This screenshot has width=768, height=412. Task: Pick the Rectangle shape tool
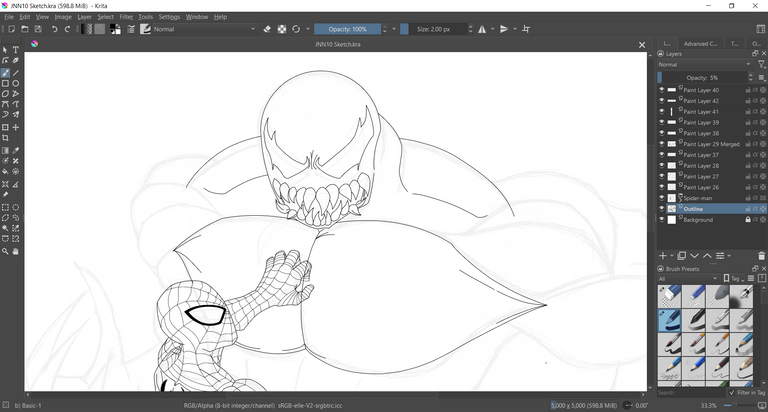pos(5,84)
